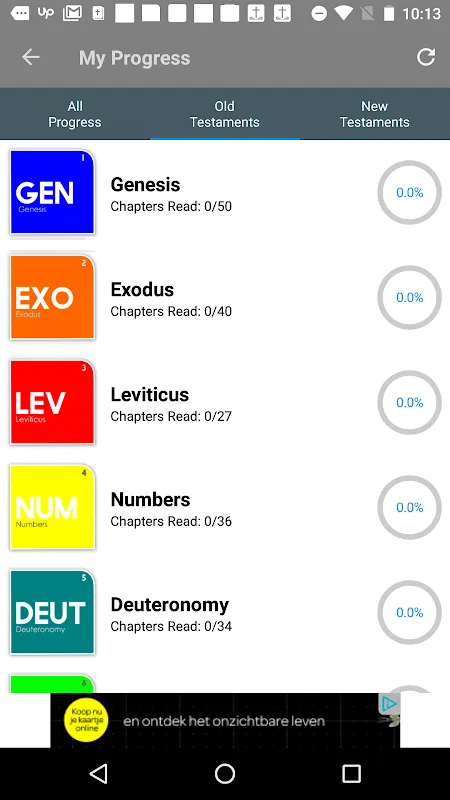
Task: Tap the refresh progress icon
Action: (426, 57)
